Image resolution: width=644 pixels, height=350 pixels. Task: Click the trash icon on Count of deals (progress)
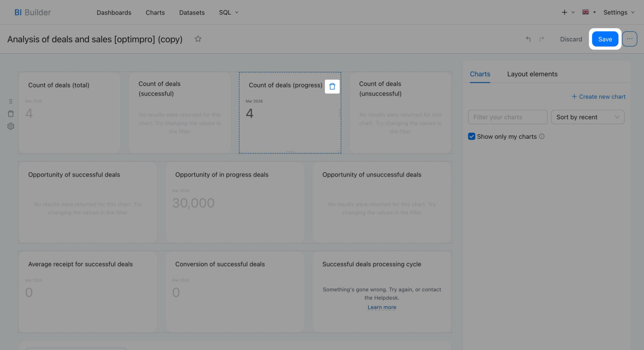(x=332, y=86)
